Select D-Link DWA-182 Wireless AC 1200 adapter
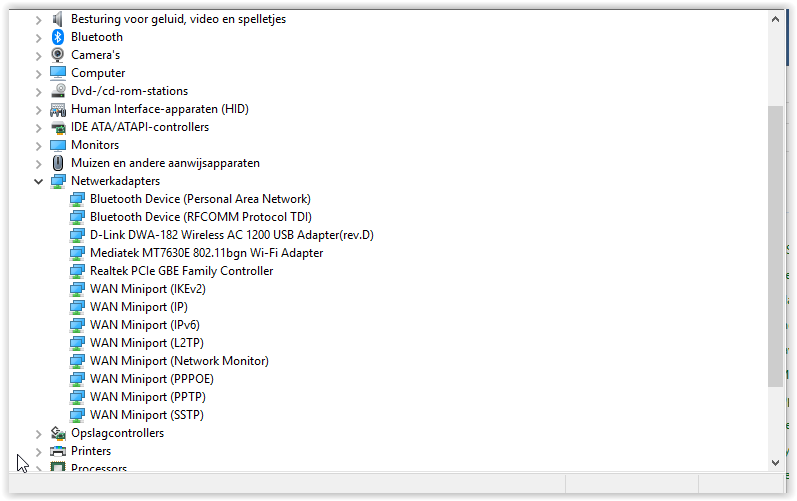This screenshot has height=501, width=797. (x=232, y=235)
